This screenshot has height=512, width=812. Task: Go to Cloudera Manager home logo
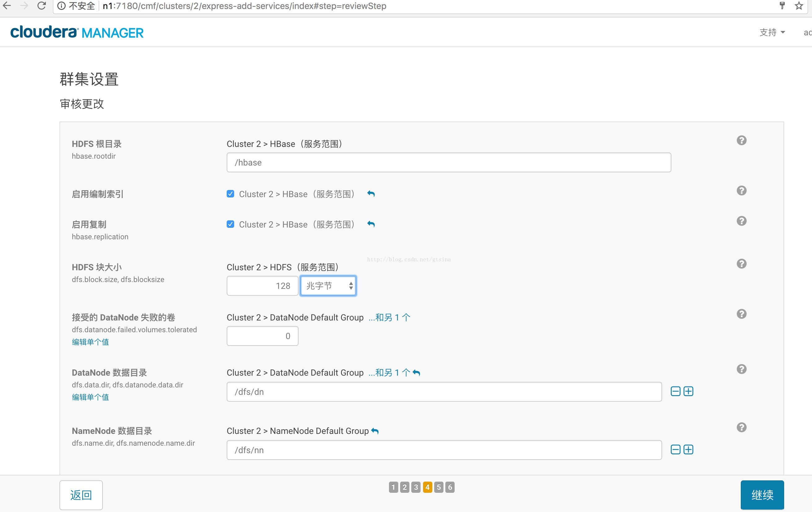click(x=77, y=33)
